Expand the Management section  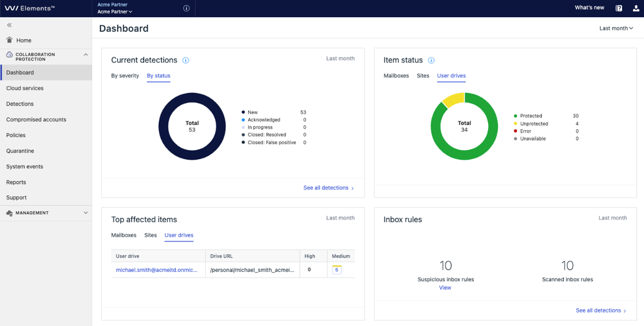click(x=85, y=213)
